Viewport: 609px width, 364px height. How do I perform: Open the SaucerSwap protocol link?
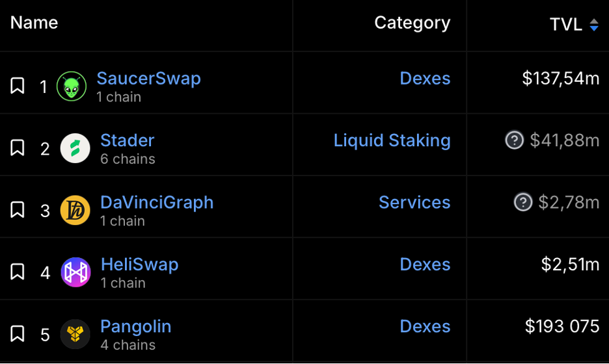(149, 79)
